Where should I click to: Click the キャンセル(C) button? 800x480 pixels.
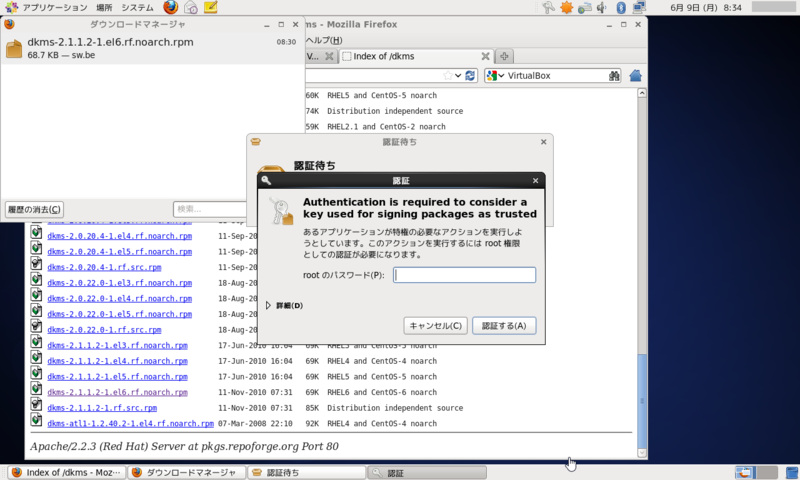[435, 325]
